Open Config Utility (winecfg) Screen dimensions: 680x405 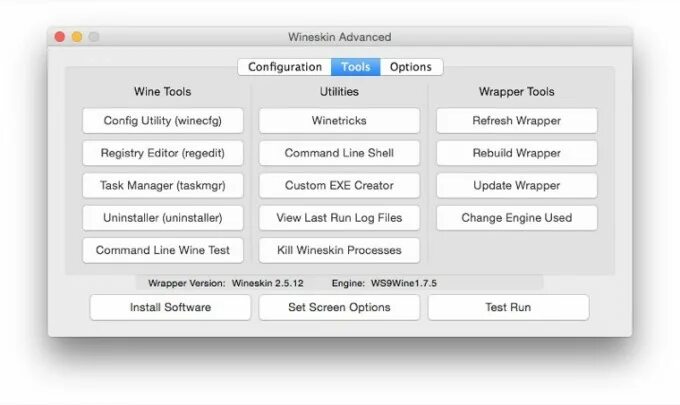pyautogui.click(x=163, y=121)
